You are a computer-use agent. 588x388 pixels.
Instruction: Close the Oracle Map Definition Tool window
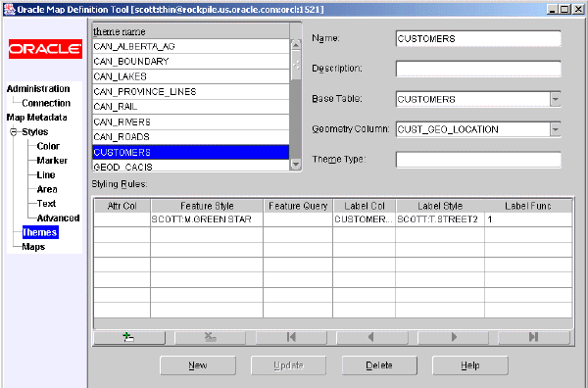pos(578,10)
